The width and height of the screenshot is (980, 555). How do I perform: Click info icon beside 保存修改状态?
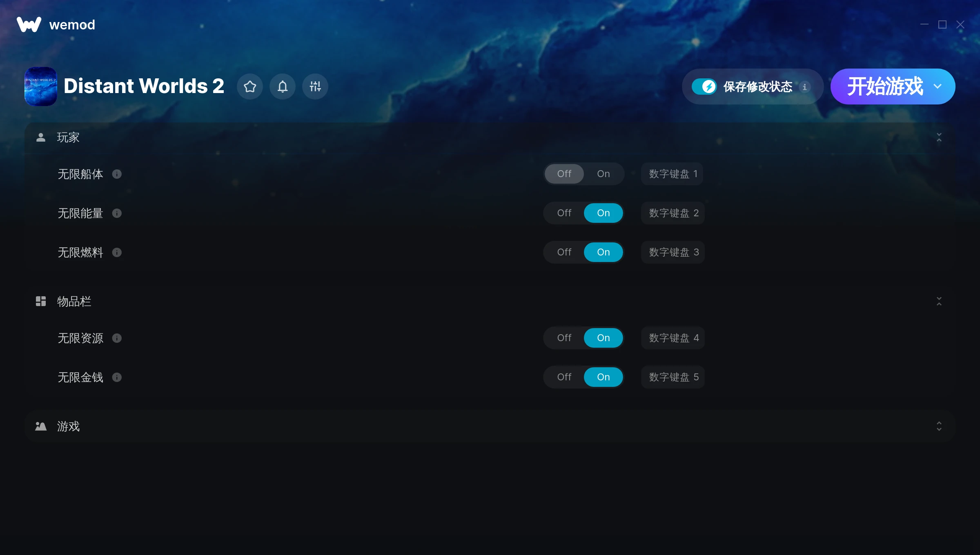coord(804,87)
